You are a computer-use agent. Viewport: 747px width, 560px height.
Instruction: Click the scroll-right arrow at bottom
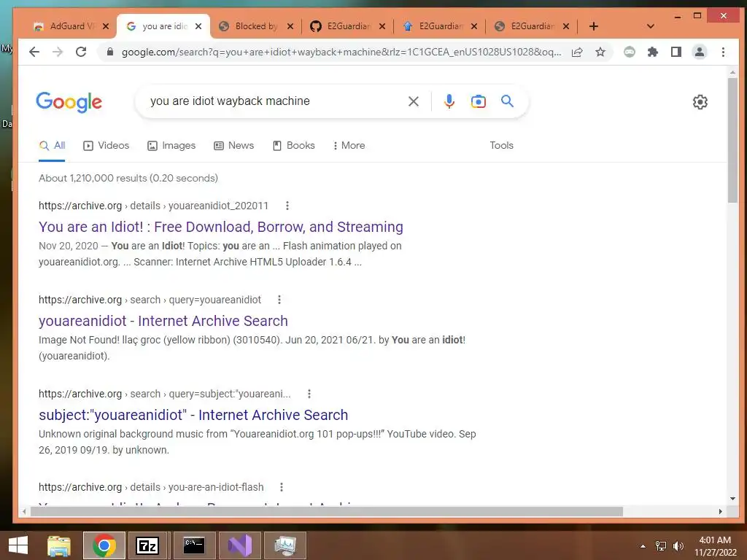[x=720, y=511]
